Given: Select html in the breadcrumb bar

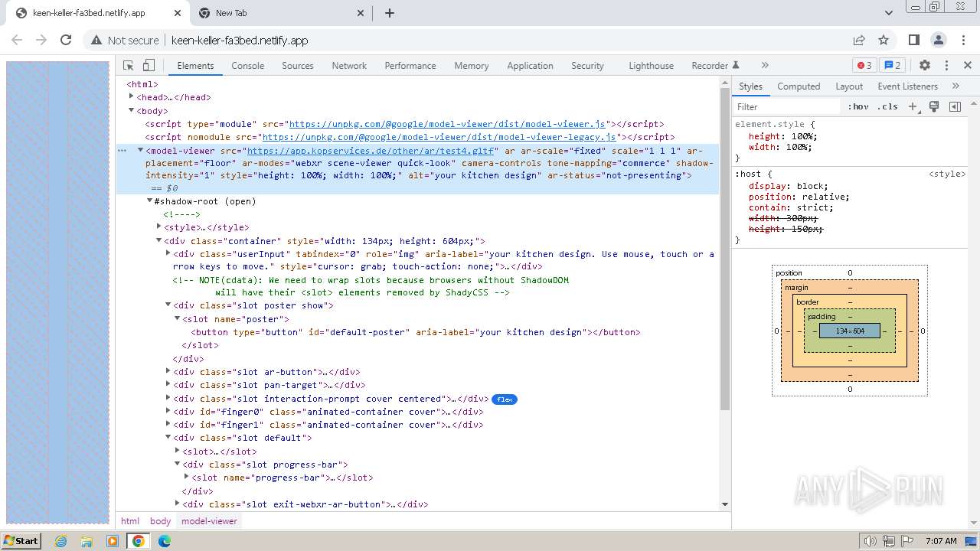Looking at the screenshot, I should click(130, 521).
